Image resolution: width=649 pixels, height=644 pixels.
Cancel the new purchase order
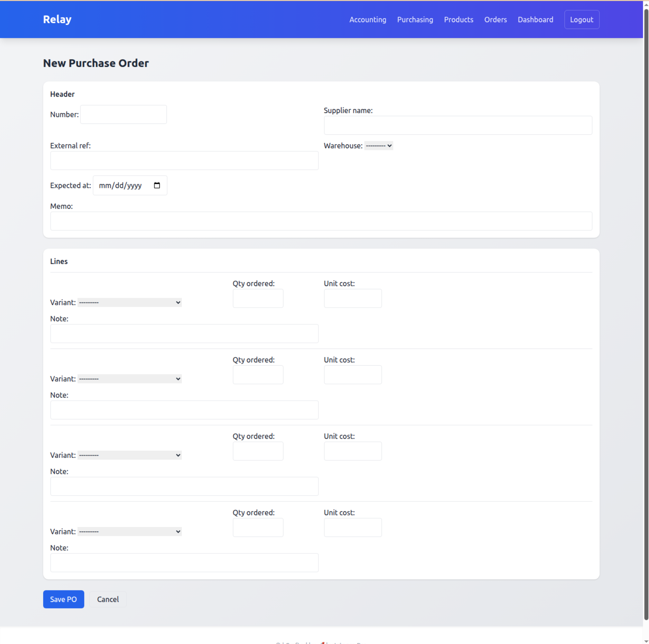(108, 599)
